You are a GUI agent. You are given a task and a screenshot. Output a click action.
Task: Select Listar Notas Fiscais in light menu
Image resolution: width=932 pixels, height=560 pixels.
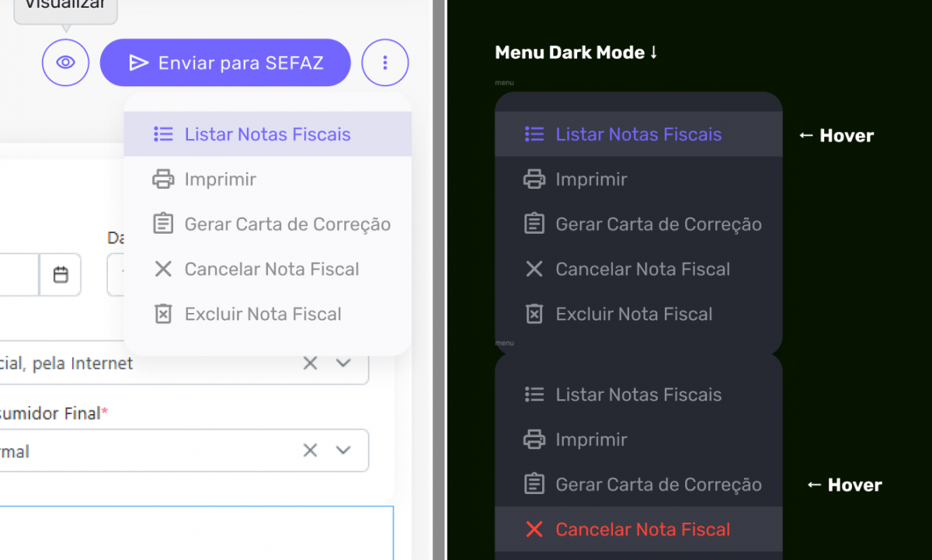267,134
